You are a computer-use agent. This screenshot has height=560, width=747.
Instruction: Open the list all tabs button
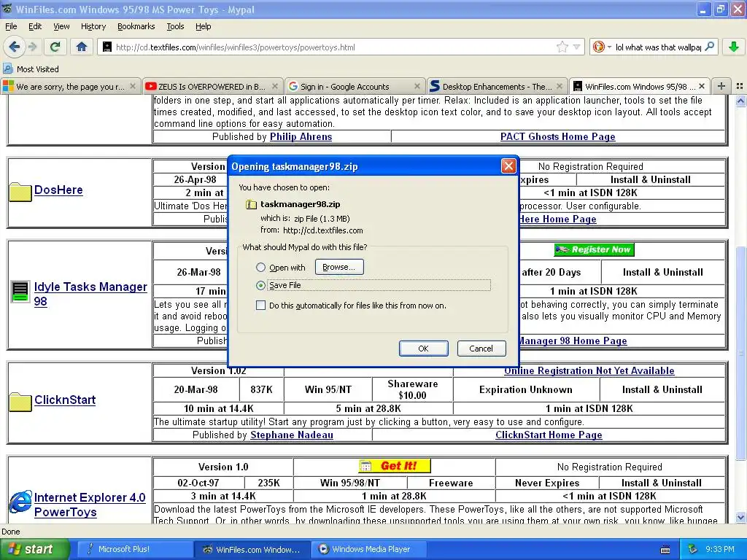tap(740, 86)
